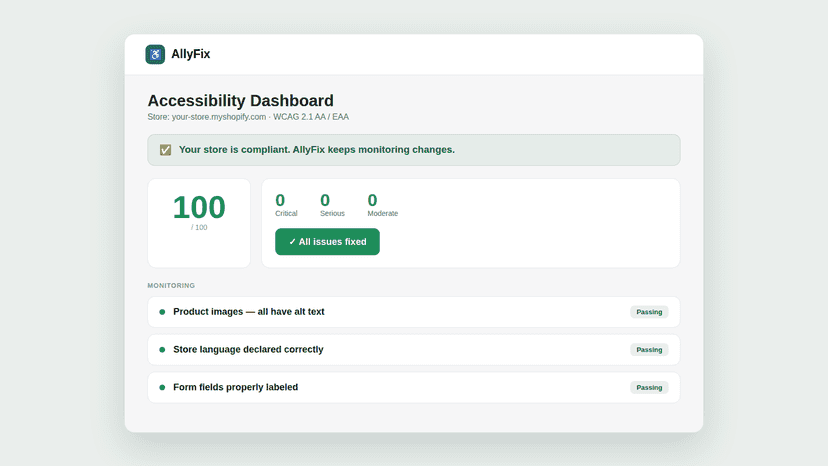
Task: Click the AllyFix accessibility logo icon
Action: [x=155, y=54]
